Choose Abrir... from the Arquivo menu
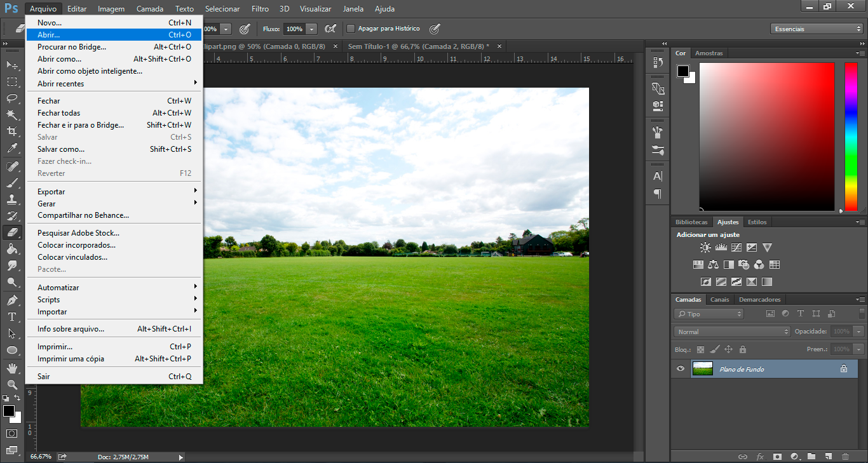 [x=114, y=35]
